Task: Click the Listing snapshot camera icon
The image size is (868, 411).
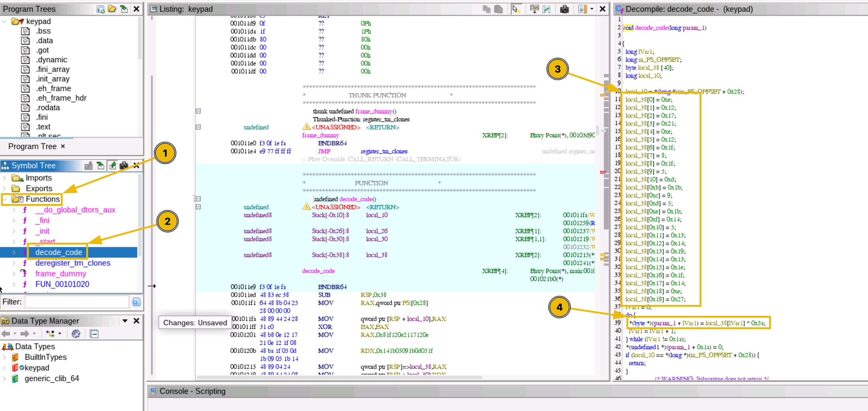Action: pyautogui.click(x=564, y=9)
